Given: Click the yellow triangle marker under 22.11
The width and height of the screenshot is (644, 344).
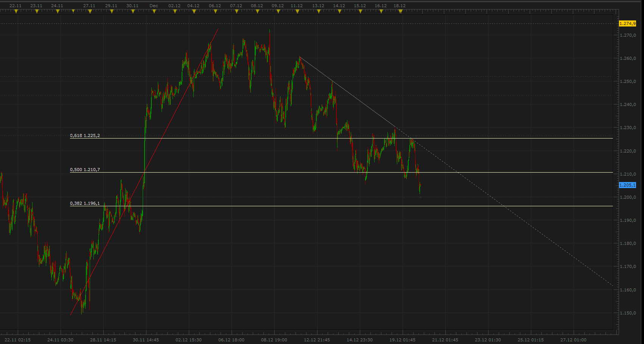Looking at the screenshot, I should (x=16, y=11).
